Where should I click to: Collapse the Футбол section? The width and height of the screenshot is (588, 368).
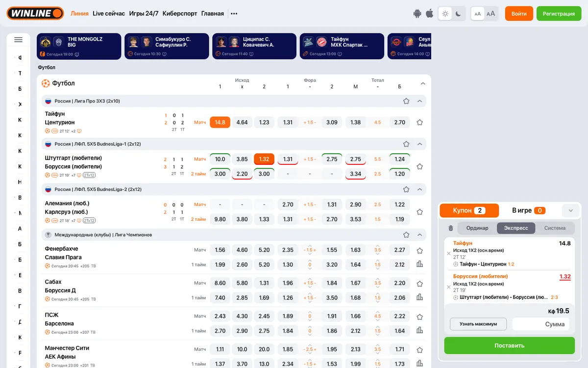(x=423, y=83)
